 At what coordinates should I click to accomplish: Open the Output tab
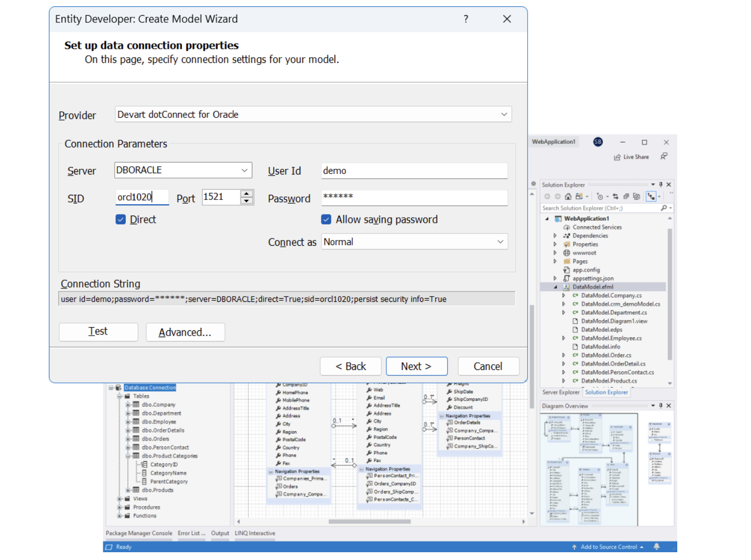[220, 533]
